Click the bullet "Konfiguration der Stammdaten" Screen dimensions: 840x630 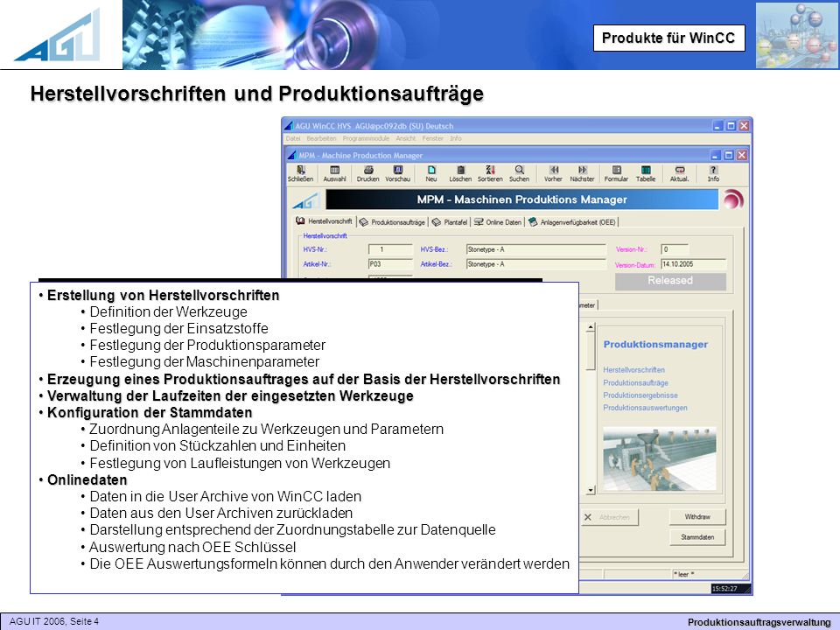[150, 412]
